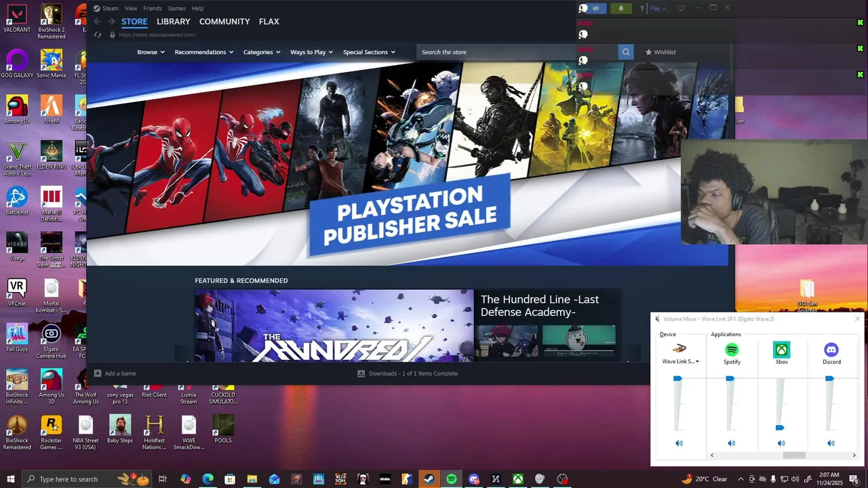Open GOG GALAXY desktop shortcut

(x=17, y=63)
